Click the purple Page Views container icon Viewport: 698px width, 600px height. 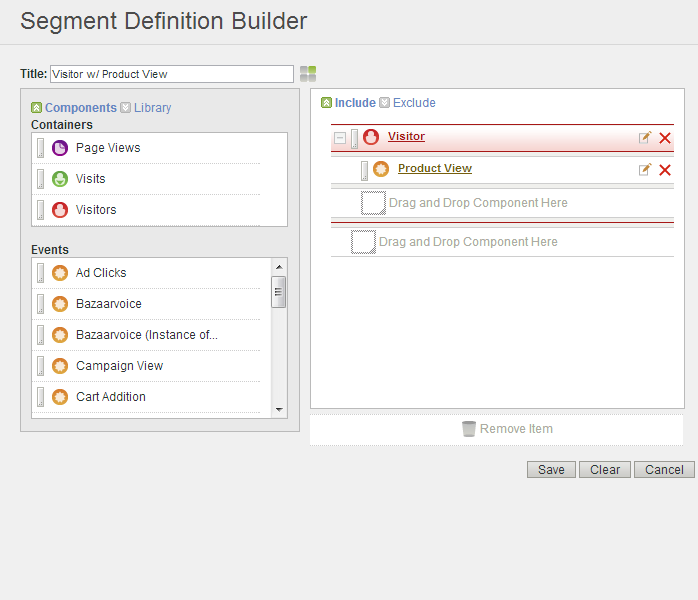[x=60, y=148]
